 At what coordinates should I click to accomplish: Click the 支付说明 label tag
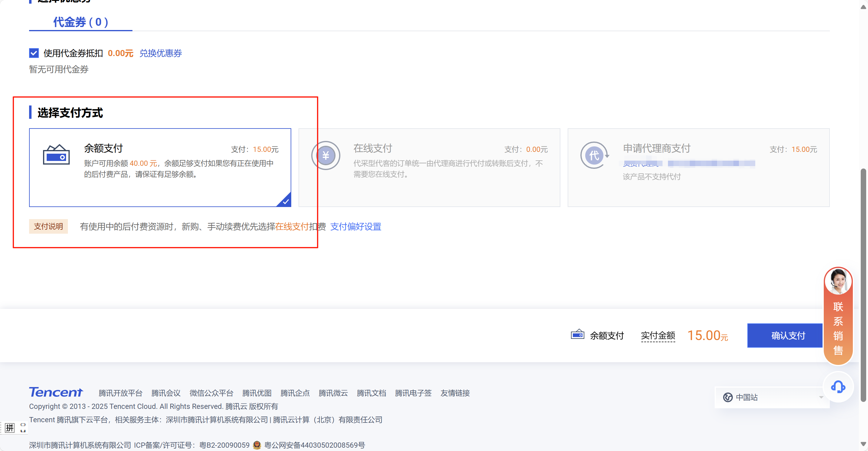pyautogui.click(x=48, y=226)
